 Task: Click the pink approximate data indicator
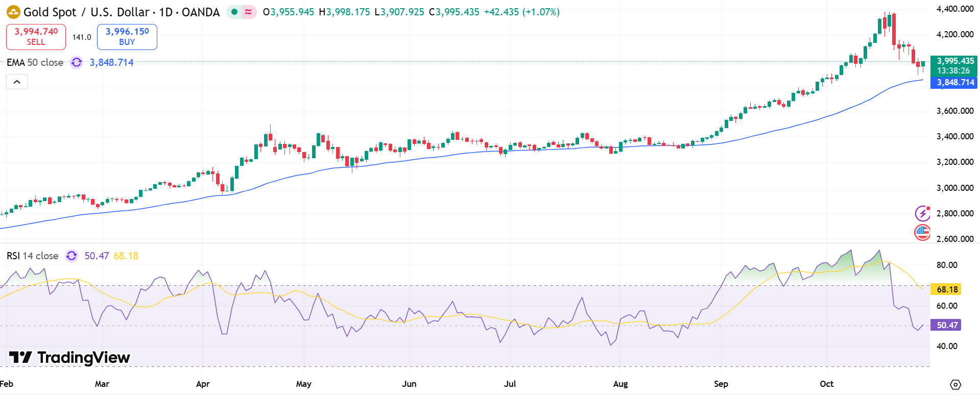click(249, 12)
